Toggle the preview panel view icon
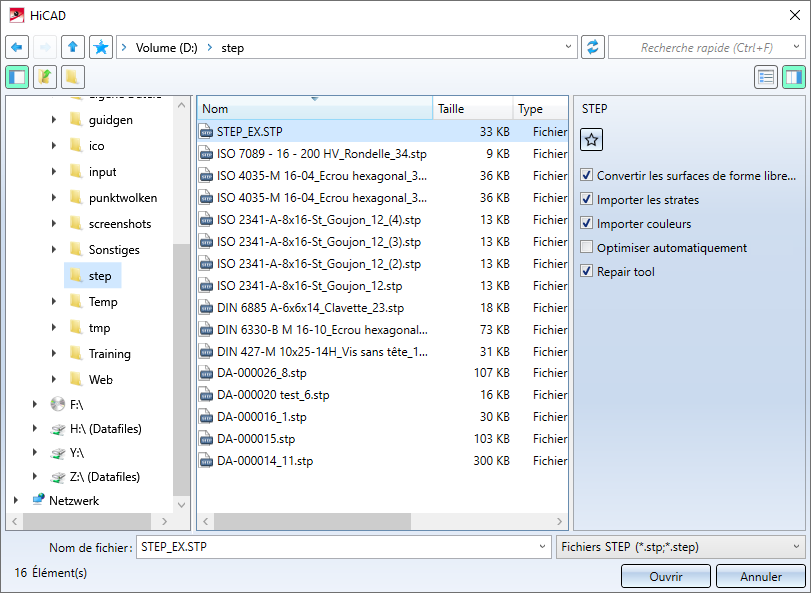811x593 pixels. click(794, 78)
